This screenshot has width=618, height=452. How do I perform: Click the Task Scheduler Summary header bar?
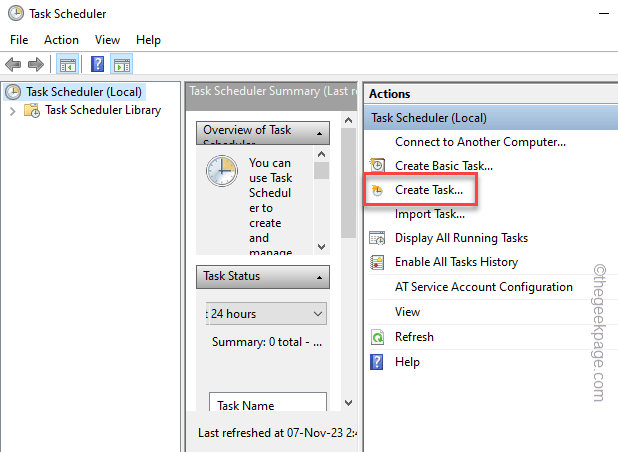pyautogui.click(x=271, y=97)
